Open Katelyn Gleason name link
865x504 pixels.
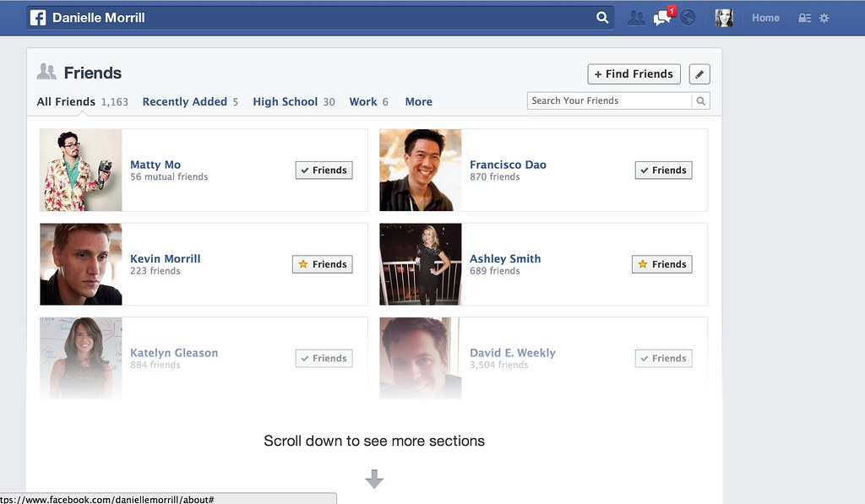[174, 353]
